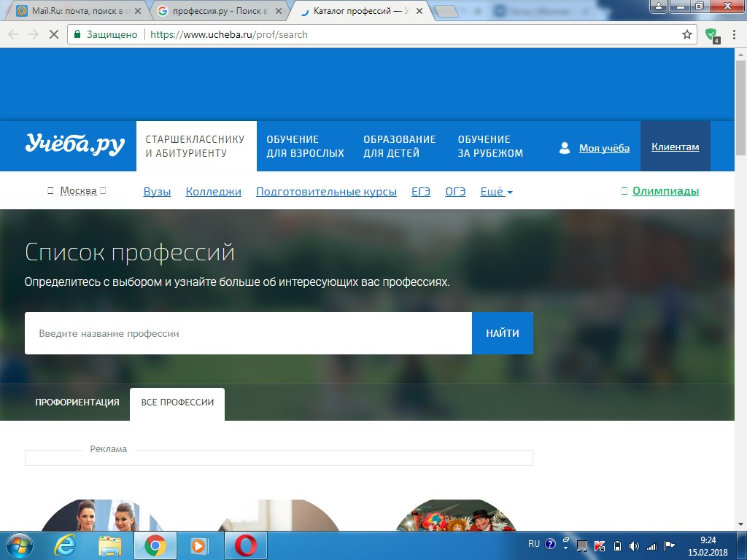The height and width of the screenshot is (560, 747).
Task: Open the file explorer folder in taskbar
Action: pyautogui.click(x=109, y=545)
